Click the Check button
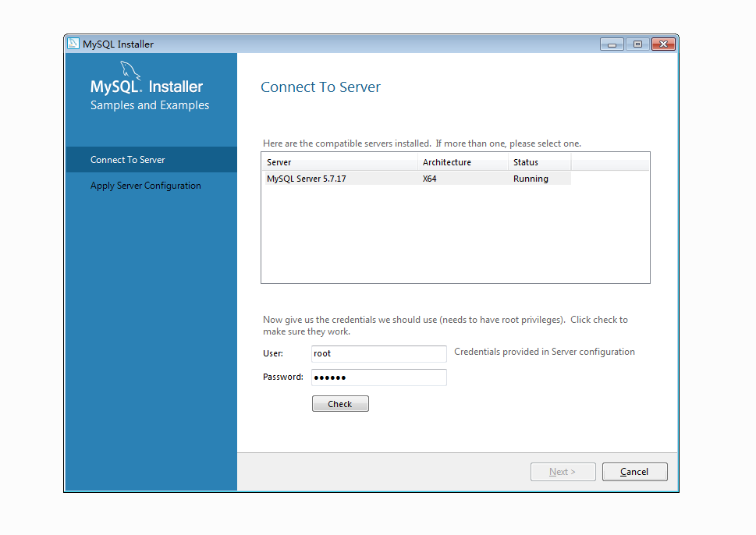Viewport: 756px width, 535px height. 340,404
